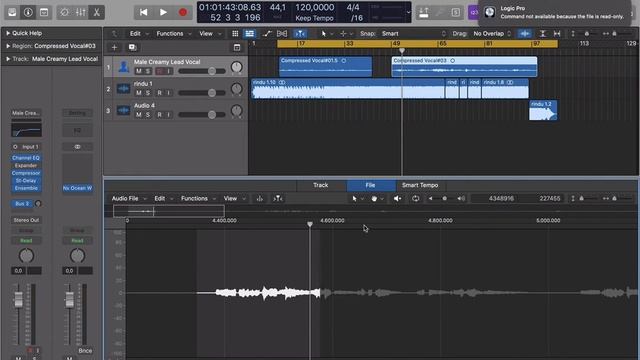Record-enable the Audio 4 track

(x=160, y=115)
